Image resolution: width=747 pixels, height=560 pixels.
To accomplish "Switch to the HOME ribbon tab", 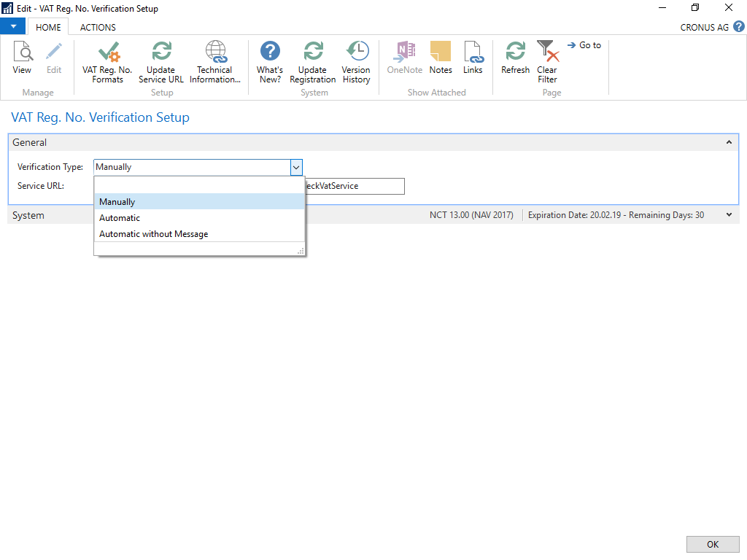I will coord(48,27).
